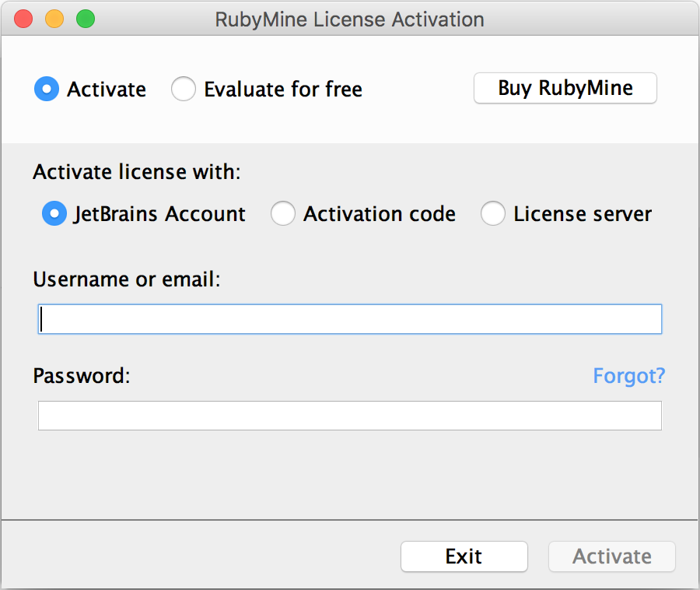The image size is (700, 590).
Task: Pick the License server radio option
Action: (x=493, y=213)
